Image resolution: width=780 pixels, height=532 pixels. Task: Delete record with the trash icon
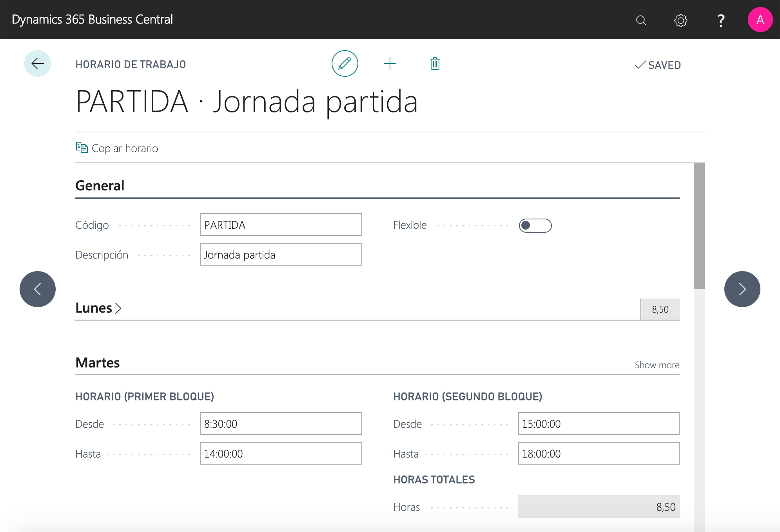(x=435, y=63)
